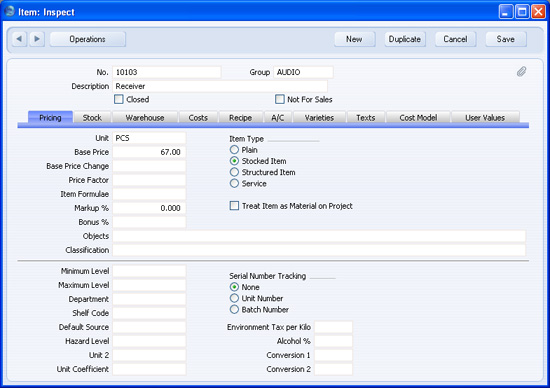Save the item record
The width and height of the screenshot is (550, 388).
point(506,39)
